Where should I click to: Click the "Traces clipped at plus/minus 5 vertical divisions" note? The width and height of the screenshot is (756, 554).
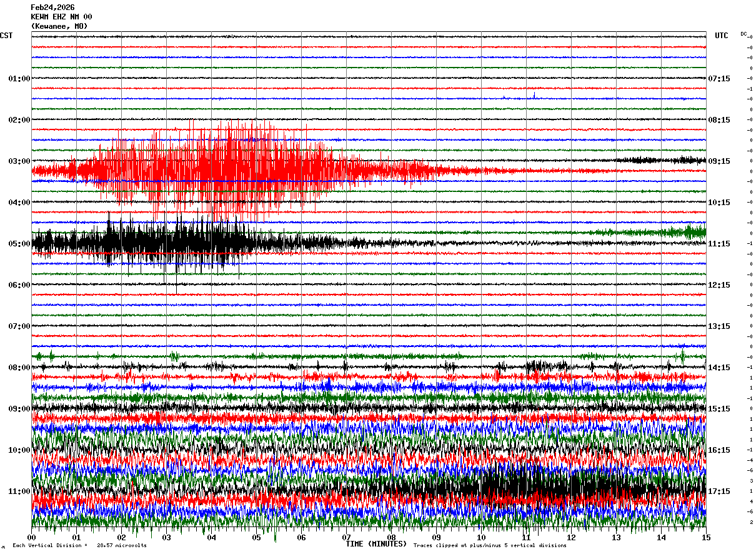490,546
